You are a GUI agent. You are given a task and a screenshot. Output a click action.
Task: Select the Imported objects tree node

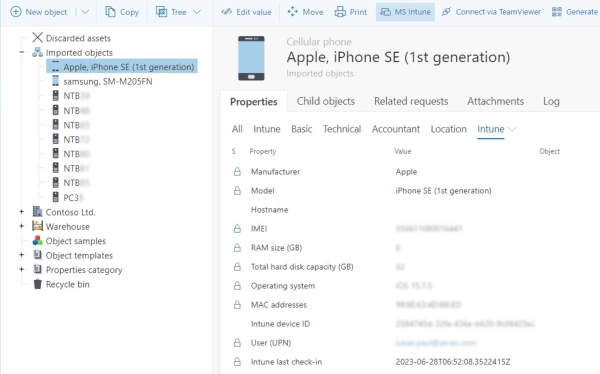coord(79,52)
